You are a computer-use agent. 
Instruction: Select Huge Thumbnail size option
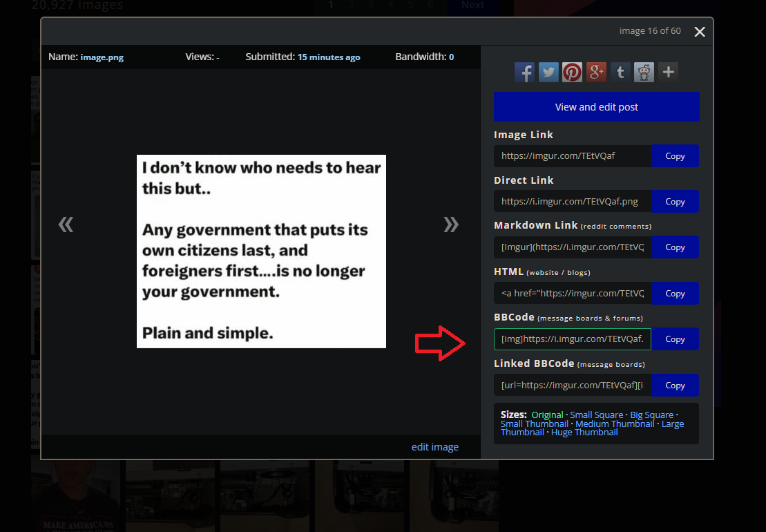pyautogui.click(x=584, y=433)
